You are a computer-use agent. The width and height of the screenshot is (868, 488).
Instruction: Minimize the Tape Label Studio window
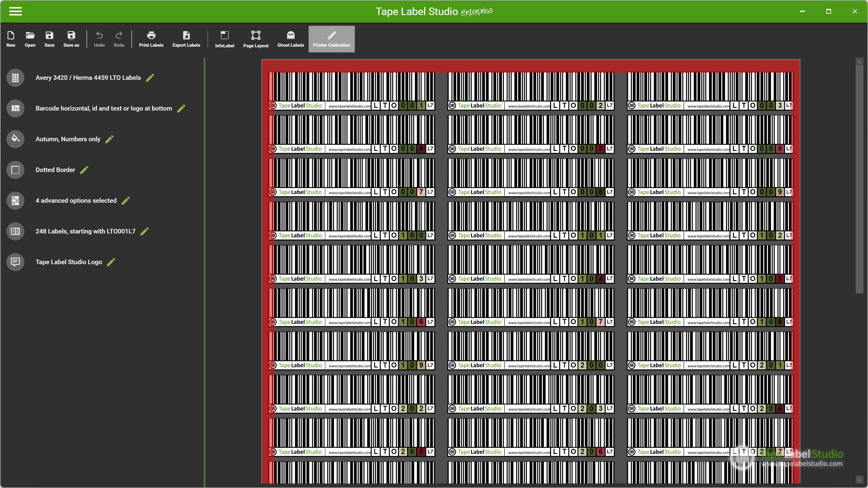(802, 11)
